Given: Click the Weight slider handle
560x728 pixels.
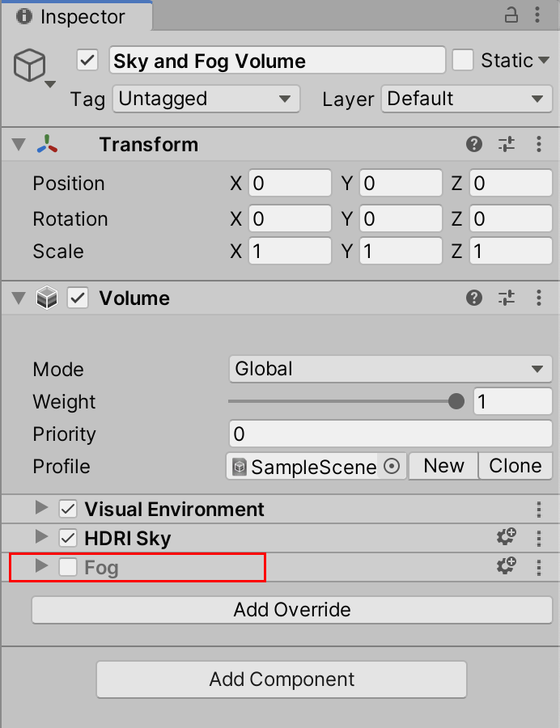Looking at the screenshot, I should coord(456,401).
